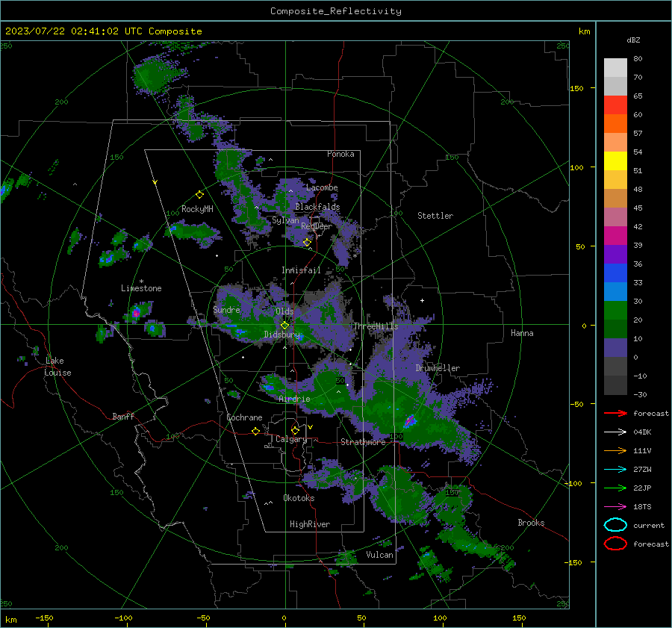Click the magenta storm core south of Limestone

(x=136, y=313)
